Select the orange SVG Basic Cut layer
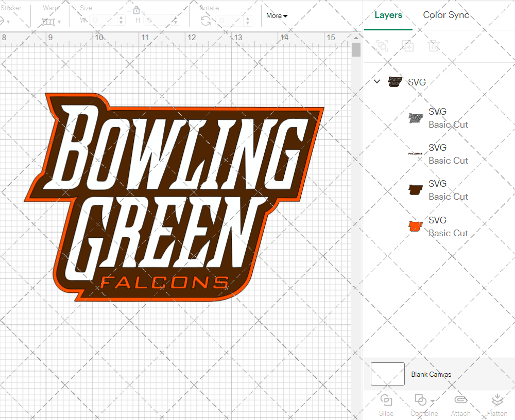 click(448, 226)
